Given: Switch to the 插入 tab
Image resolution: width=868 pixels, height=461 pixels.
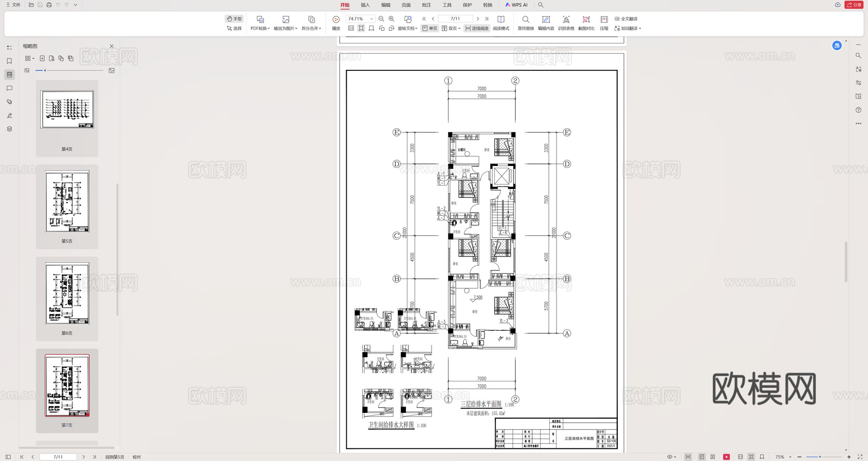Looking at the screenshot, I should click(x=365, y=5).
